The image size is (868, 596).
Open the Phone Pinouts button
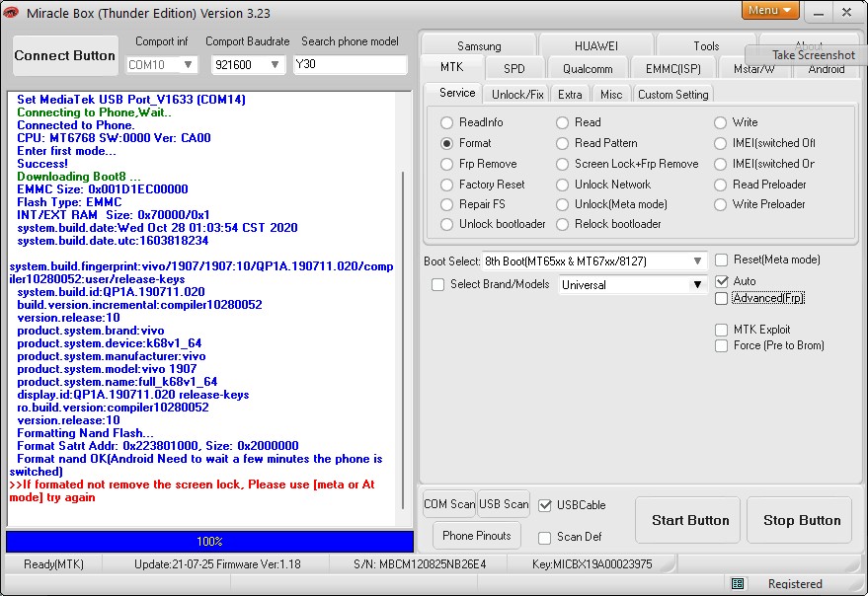(477, 536)
